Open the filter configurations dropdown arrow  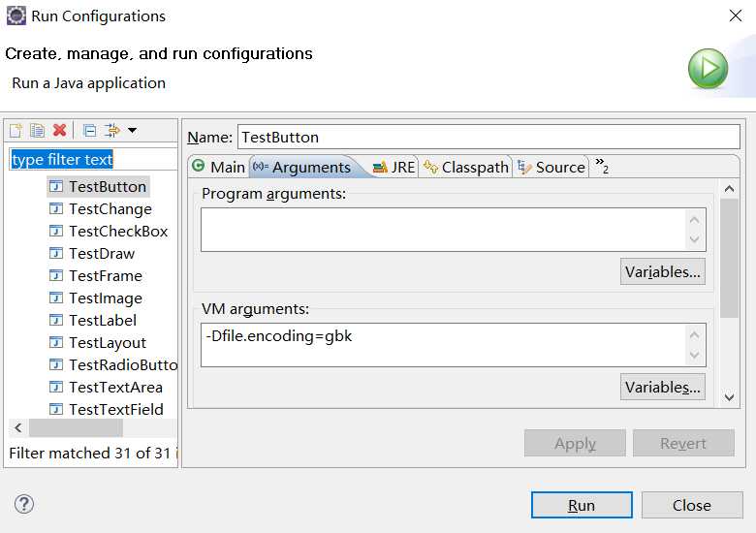[133, 130]
